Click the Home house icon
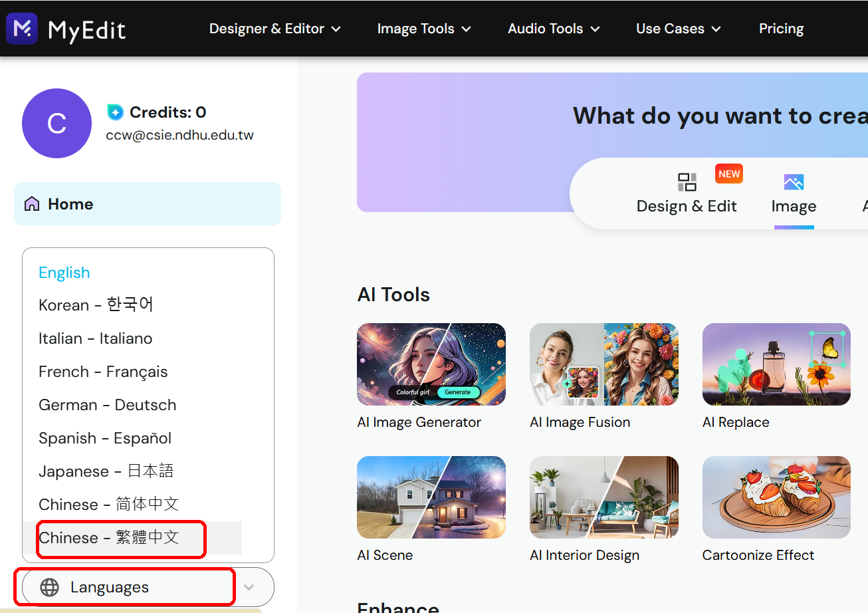The height and width of the screenshot is (613, 868). point(31,204)
